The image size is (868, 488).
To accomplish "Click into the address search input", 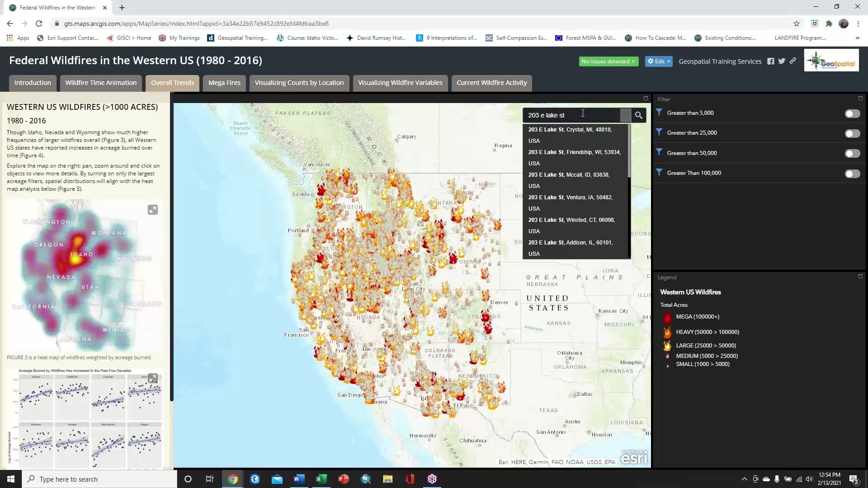I will click(x=572, y=115).
